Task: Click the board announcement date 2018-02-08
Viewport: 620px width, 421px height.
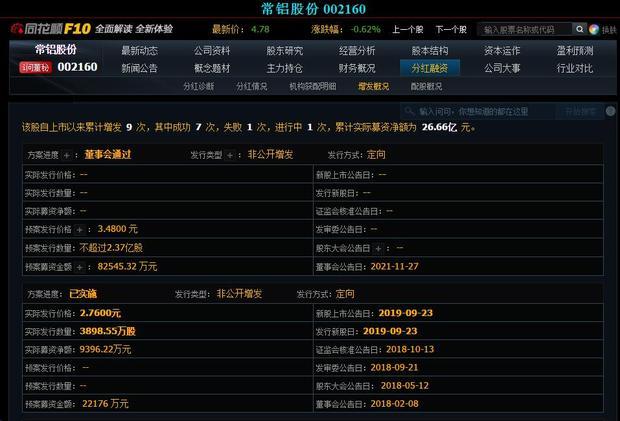Action: (394, 404)
